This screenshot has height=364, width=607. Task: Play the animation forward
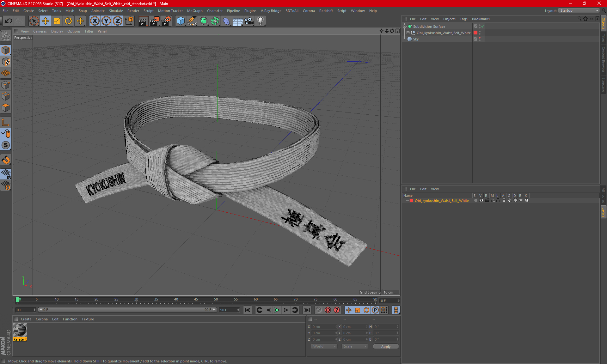point(277,310)
